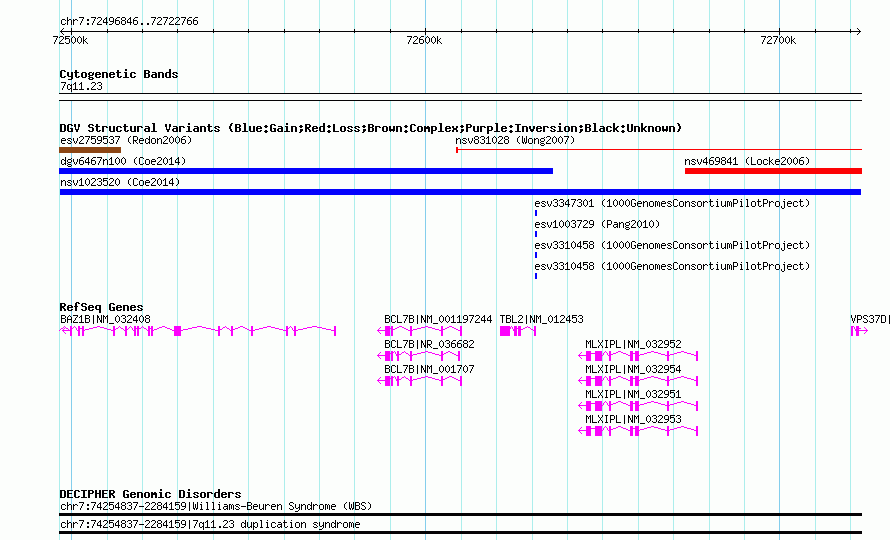The width and height of the screenshot is (890, 540).
Task: Select the MLXIPL|NM_032952 transcript glyph
Action: coord(638,356)
